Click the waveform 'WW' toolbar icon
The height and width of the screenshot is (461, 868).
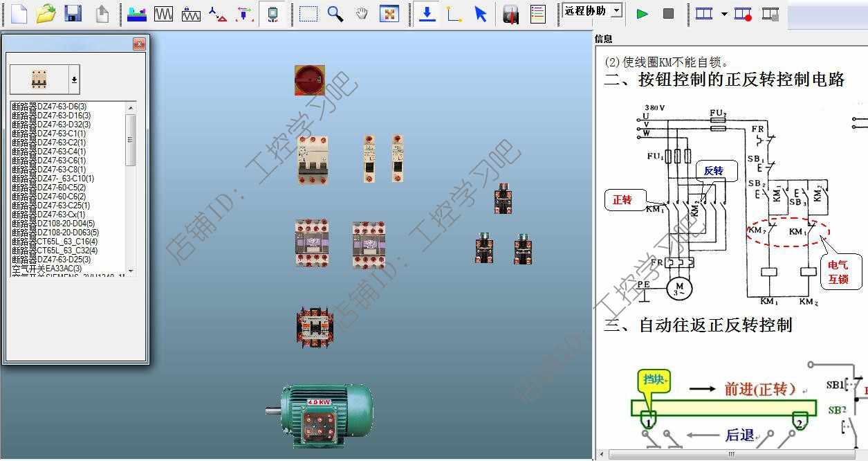[x=163, y=13]
